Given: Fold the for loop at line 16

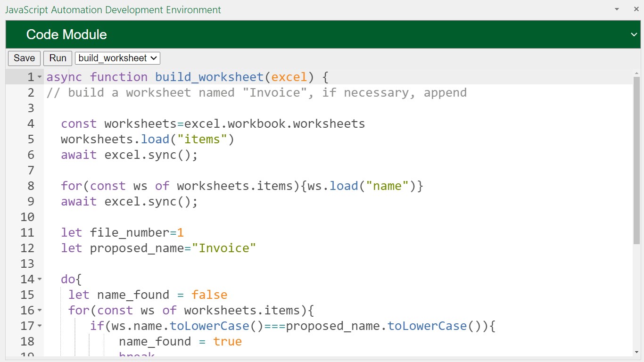Looking at the screenshot, I should pyautogui.click(x=40, y=310).
